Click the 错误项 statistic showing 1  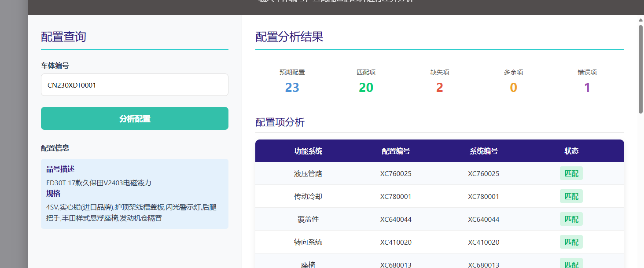pos(587,88)
